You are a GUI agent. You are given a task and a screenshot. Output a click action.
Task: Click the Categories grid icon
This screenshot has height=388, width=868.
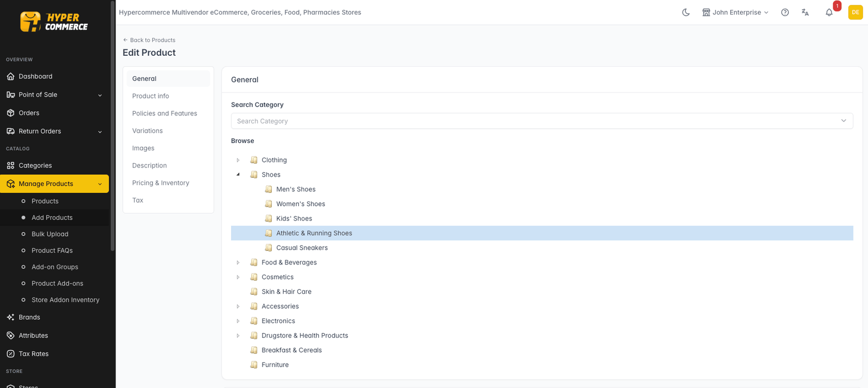[x=10, y=165]
